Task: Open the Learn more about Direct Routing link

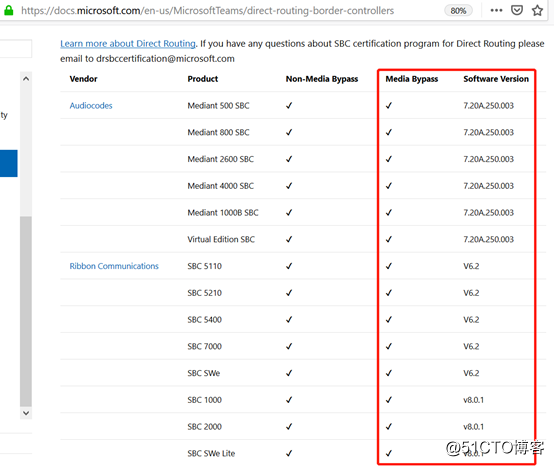Action: (128, 44)
